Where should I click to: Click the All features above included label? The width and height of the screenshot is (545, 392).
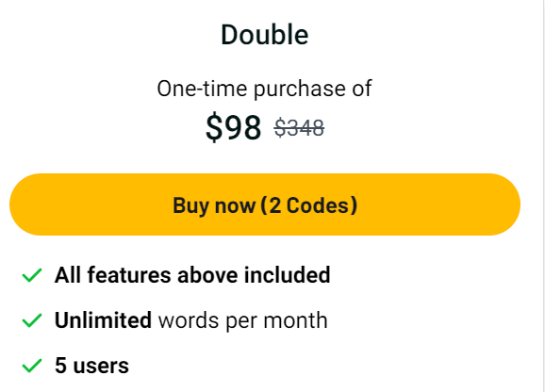tap(192, 275)
